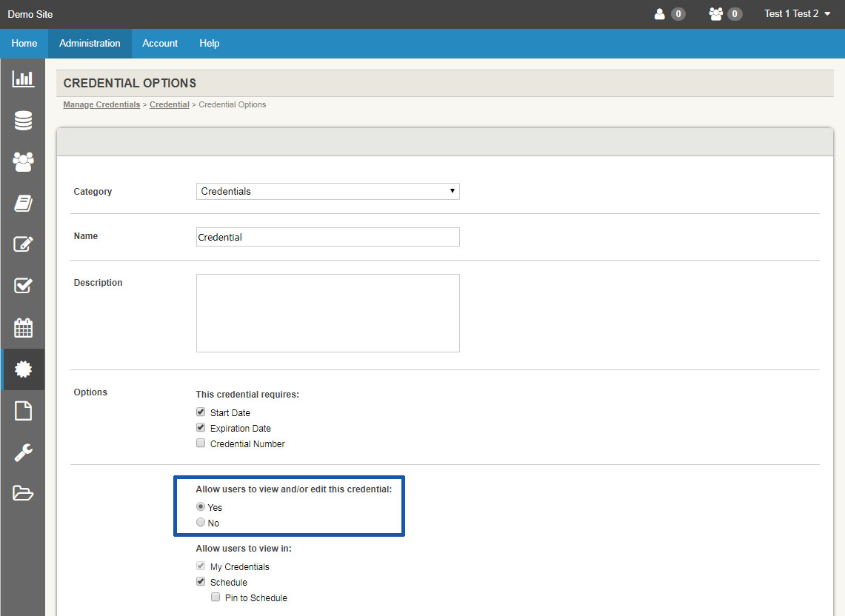
Task: Select the pencil edit icon in the sidebar
Action: pos(23,244)
